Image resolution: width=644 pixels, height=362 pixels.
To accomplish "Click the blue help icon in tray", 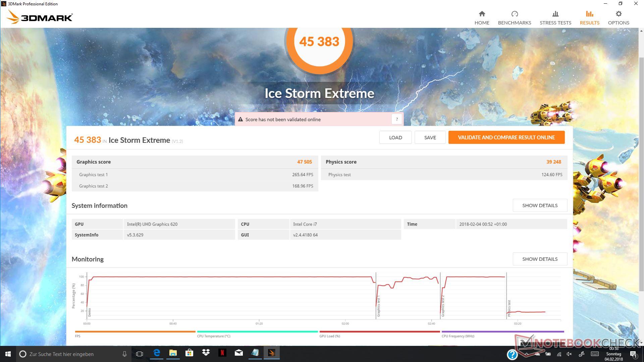I will click(512, 354).
